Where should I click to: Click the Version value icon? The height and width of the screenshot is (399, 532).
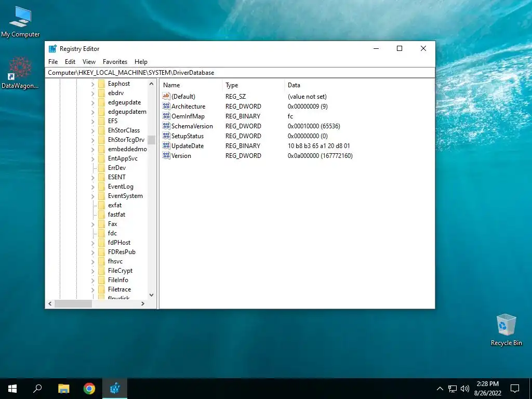pyautogui.click(x=166, y=155)
